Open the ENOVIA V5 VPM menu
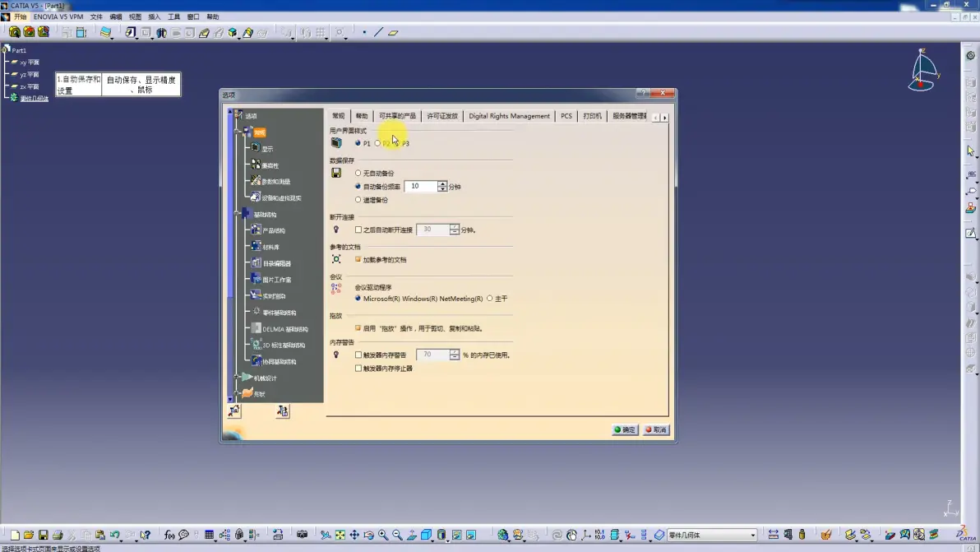The width and height of the screenshot is (980, 552). (x=58, y=17)
